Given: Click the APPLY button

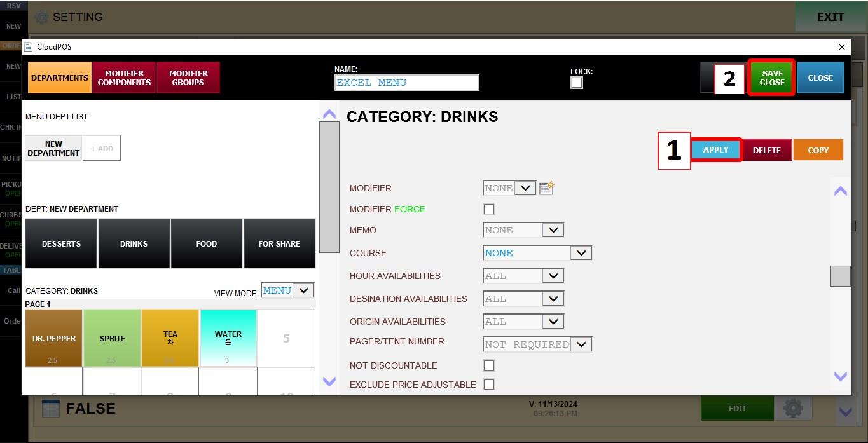Looking at the screenshot, I should 715,149.
